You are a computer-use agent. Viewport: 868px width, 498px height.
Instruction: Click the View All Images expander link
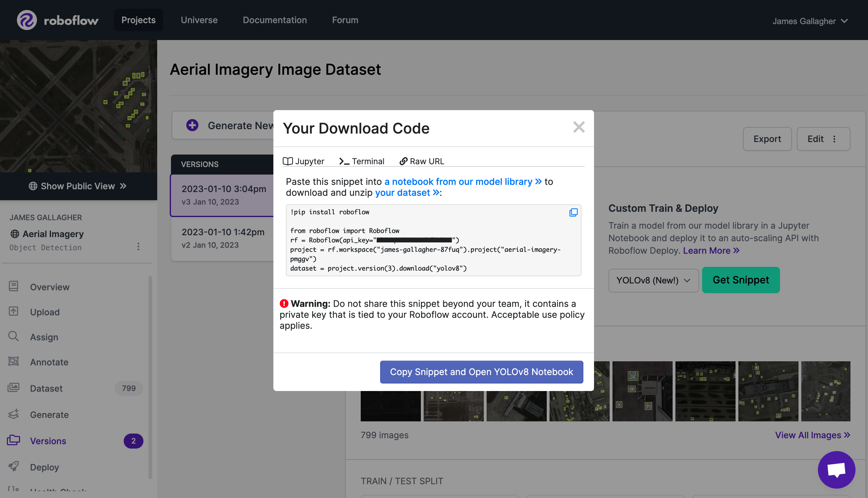click(813, 435)
